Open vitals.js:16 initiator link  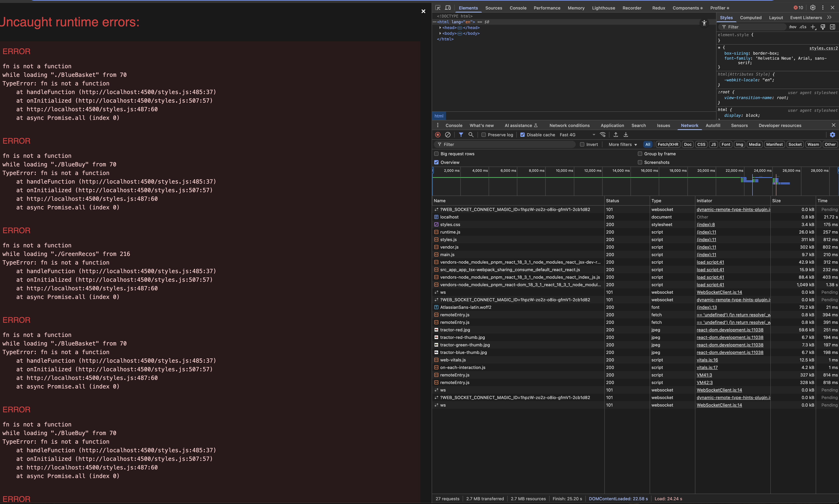click(707, 360)
